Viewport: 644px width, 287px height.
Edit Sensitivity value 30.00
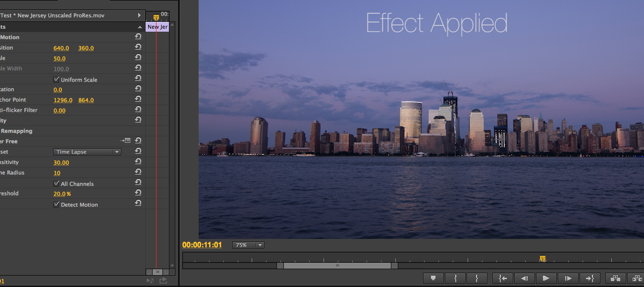[x=61, y=163]
